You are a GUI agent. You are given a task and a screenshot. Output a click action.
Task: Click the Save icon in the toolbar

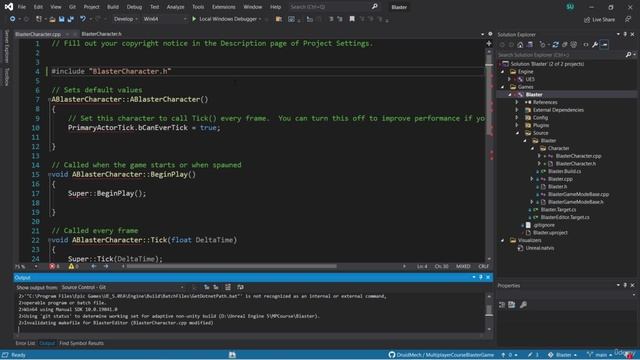tap(61, 19)
